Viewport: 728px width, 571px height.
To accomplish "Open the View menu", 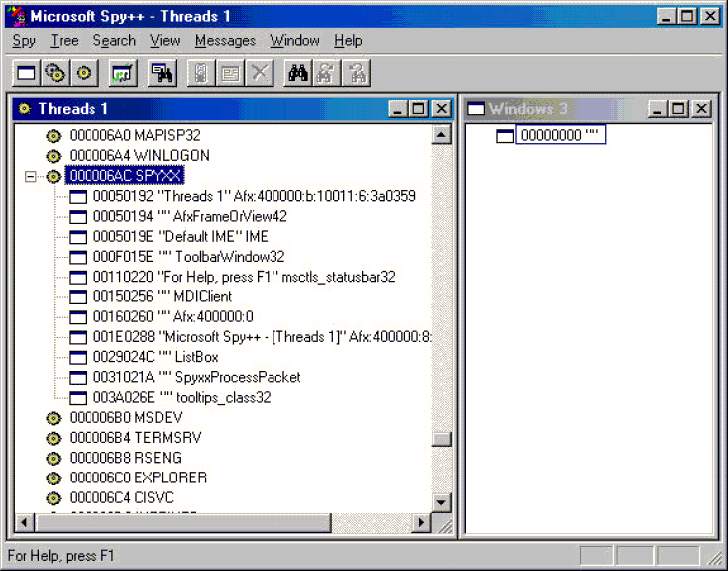I will tap(165, 41).
